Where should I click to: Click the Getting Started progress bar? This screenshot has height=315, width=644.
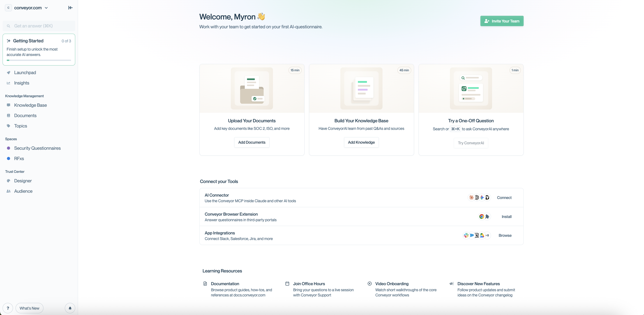39,60
